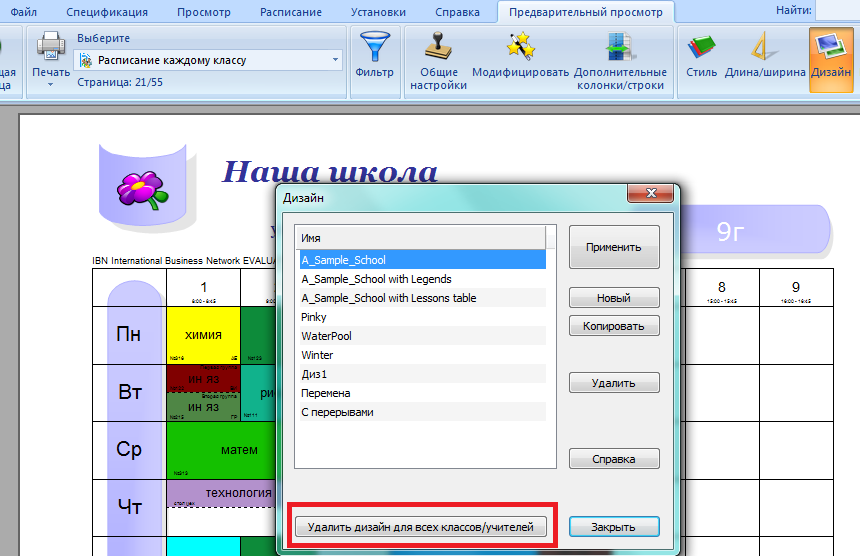The width and height of the screenshot is (860, 556).
Task: Select the Winter design entry
Action: click(x=317, y=355)
